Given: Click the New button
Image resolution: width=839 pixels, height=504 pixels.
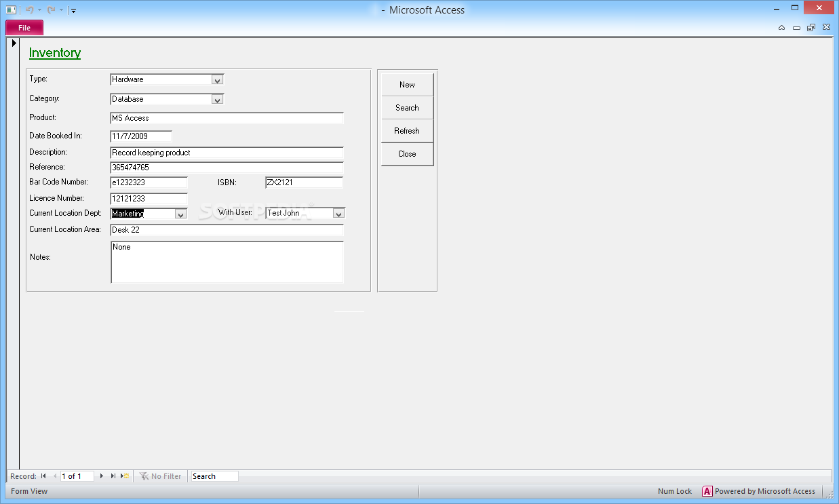Looking at the screenshot, I should 407,85.
